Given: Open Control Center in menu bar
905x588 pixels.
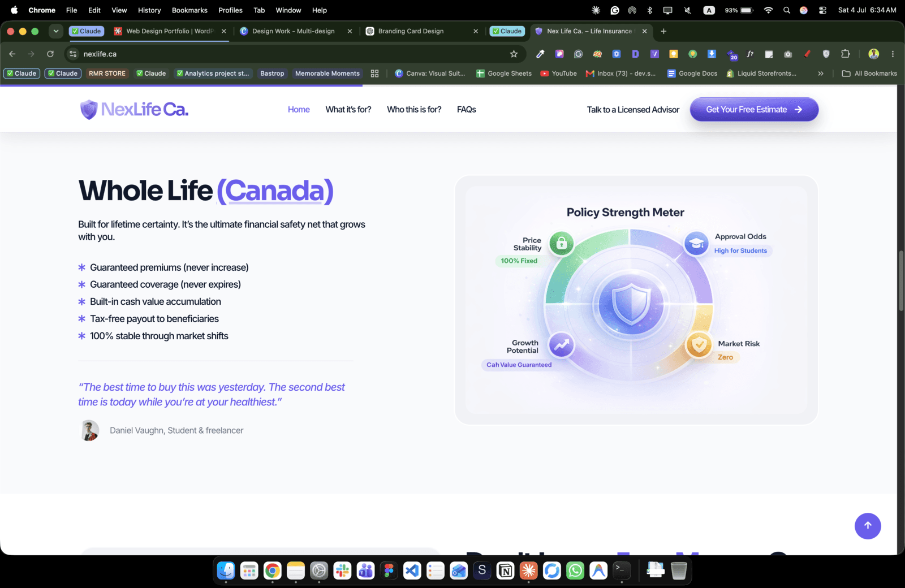Looking at the screenshot, I should pyautogui.click(x=822, y=10).
